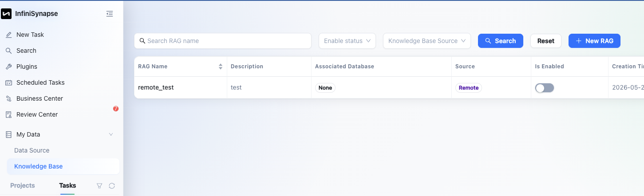Open the Knowledge Base Source dropdown
This screenshot has width=644, height=196.
[x=427, y=41]
